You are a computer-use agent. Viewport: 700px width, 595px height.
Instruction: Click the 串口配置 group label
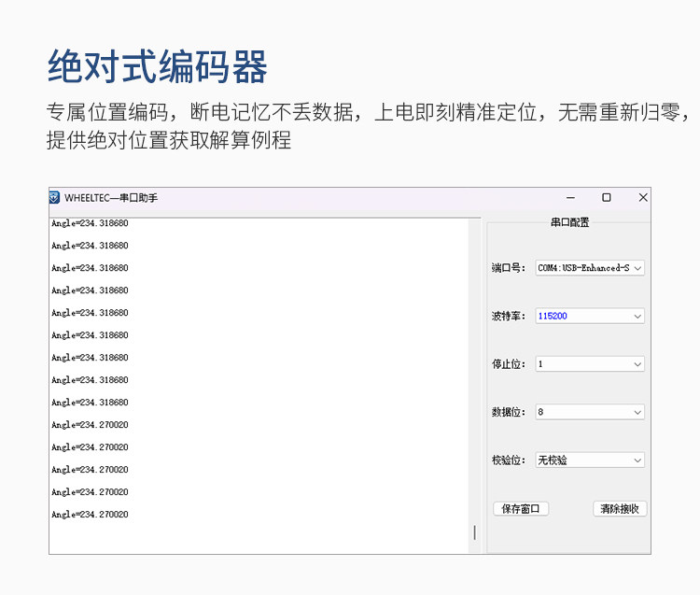569,222
